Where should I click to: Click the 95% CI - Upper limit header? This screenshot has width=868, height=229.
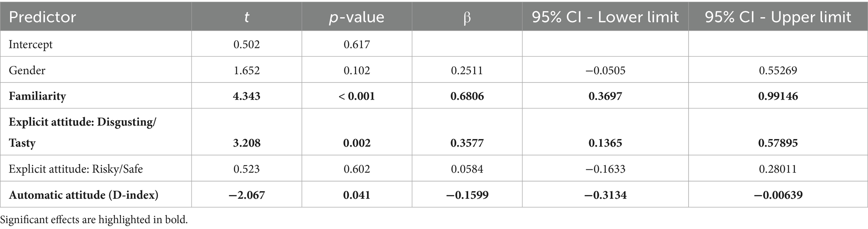click(x=778, y=17)
